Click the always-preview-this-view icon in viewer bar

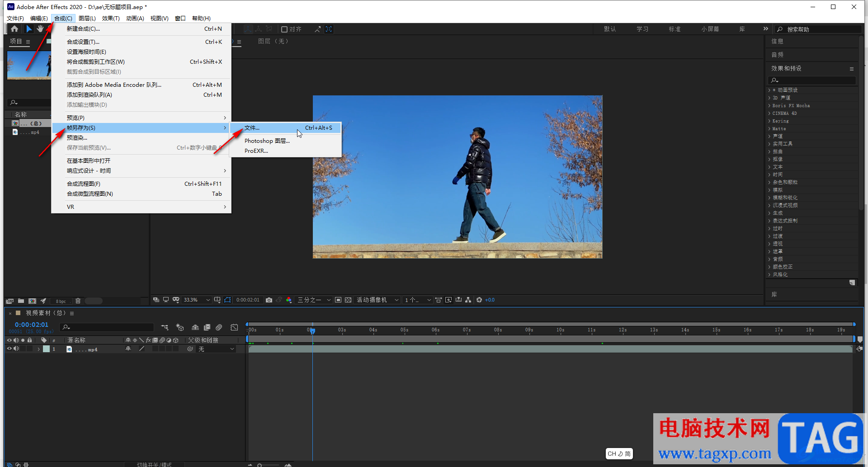pyautogui.click(x=156, y=300)
